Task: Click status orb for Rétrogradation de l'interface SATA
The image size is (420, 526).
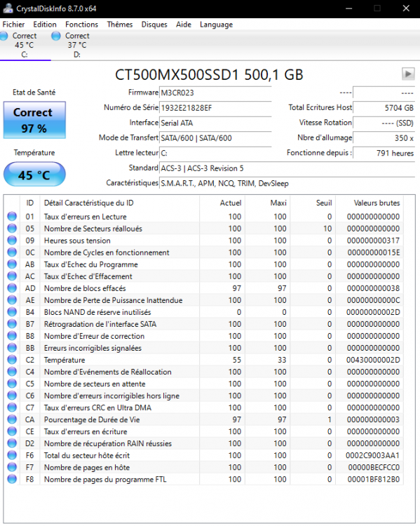Action: tap(12, 324)
